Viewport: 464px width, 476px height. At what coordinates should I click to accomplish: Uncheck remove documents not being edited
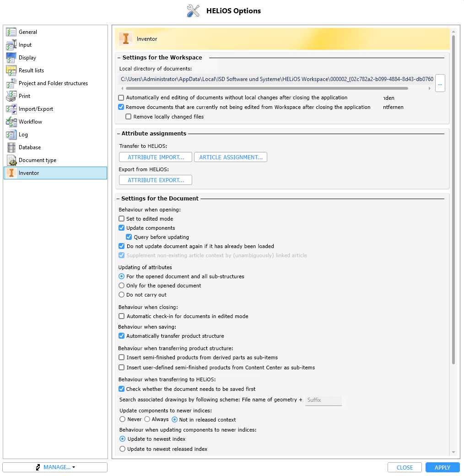click(x=121, y=107)
